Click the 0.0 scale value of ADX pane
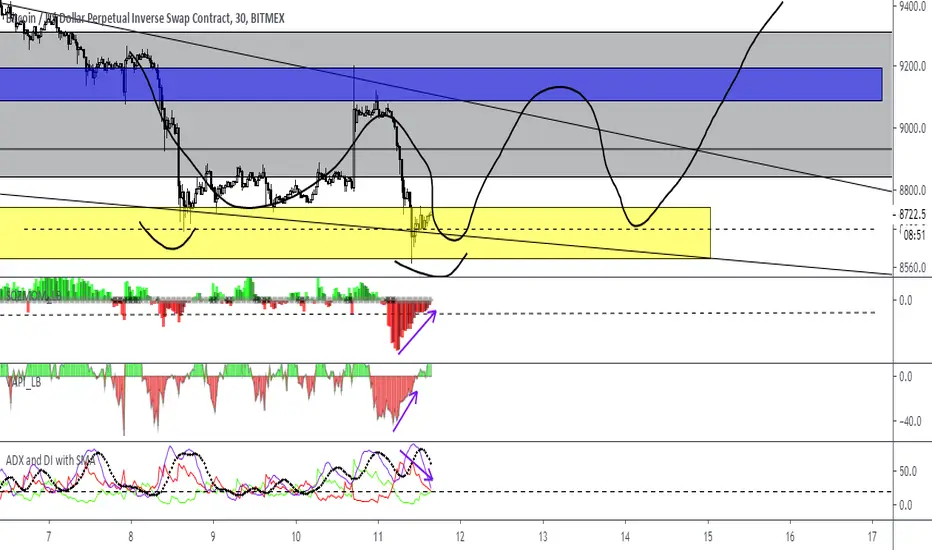The width and height of the screenshot is (932, 550). [x=905, y=505]
